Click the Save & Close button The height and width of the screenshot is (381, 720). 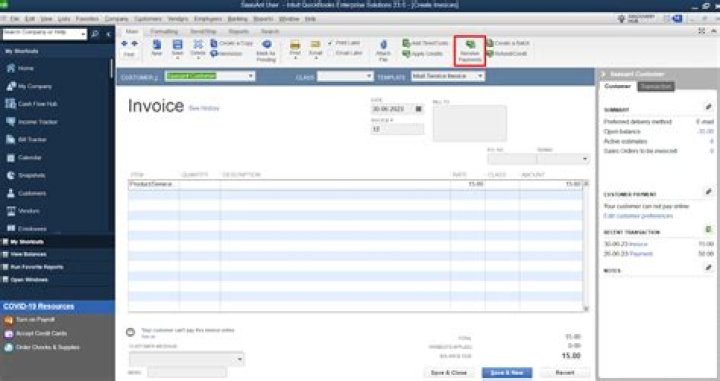[x=449, y=372]
